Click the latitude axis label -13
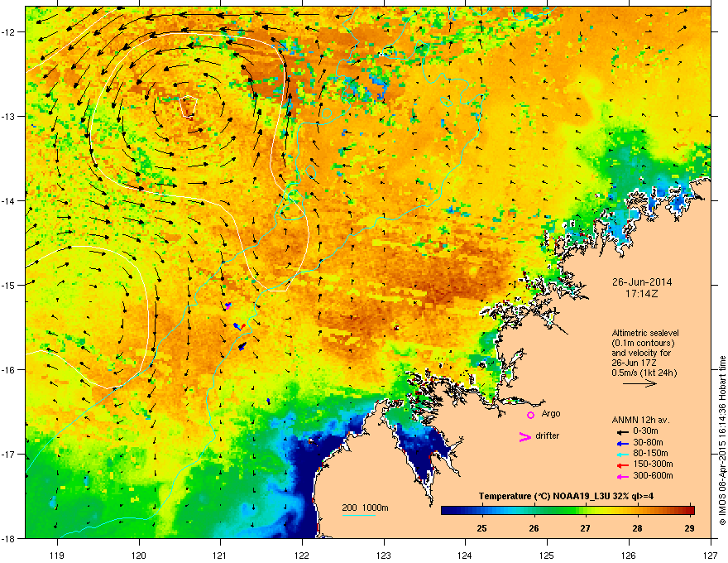728x563 pixels. [x=8, y=117]
